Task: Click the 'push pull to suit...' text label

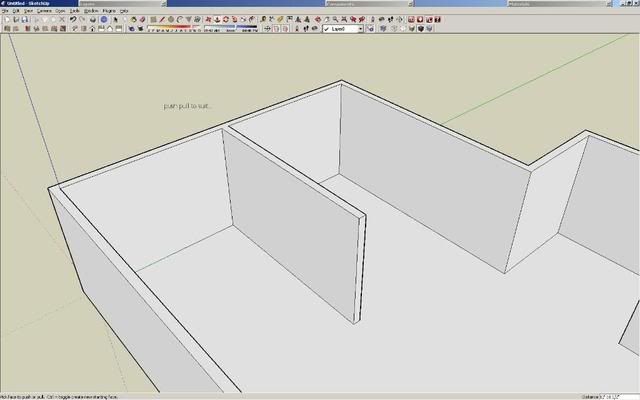Action: [x=187, y=106]
